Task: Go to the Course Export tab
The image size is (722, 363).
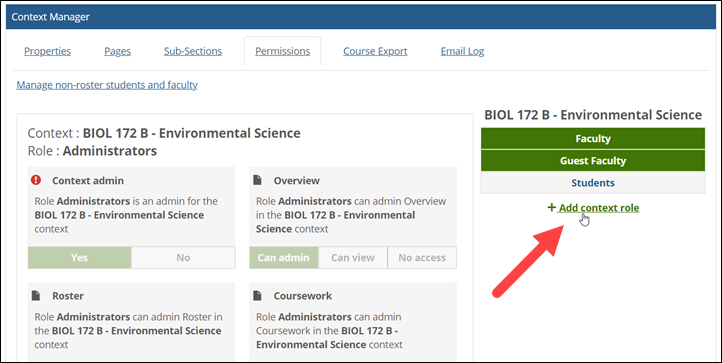Action: 375,51
